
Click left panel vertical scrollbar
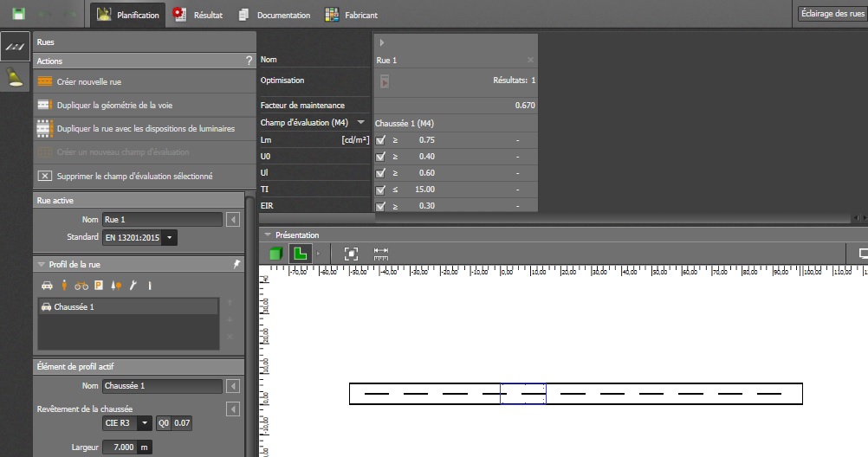click(249, 326)
